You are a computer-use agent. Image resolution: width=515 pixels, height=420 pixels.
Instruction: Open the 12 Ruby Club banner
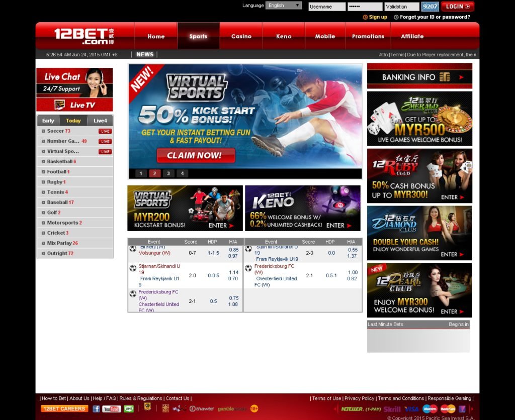click(x=419, y=176)
